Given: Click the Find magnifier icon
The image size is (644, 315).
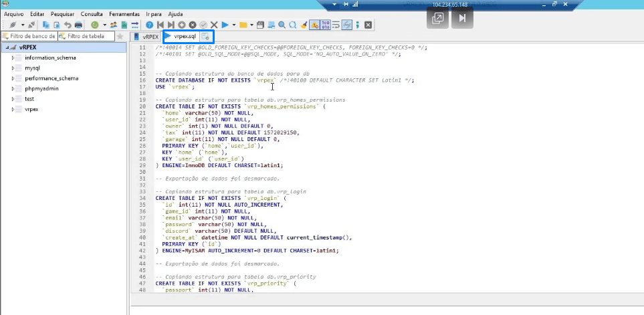Looking at the screenshot, I should [282, 25].
